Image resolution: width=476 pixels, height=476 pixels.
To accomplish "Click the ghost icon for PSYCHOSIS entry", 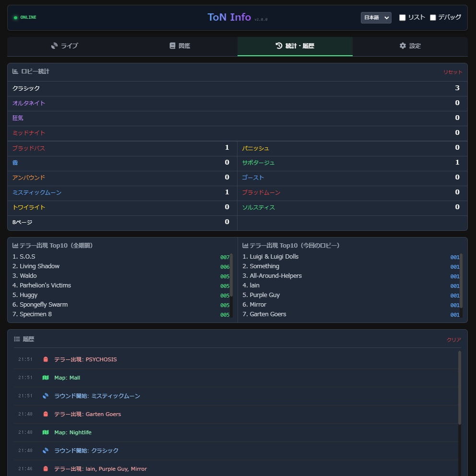I will 46,359.
